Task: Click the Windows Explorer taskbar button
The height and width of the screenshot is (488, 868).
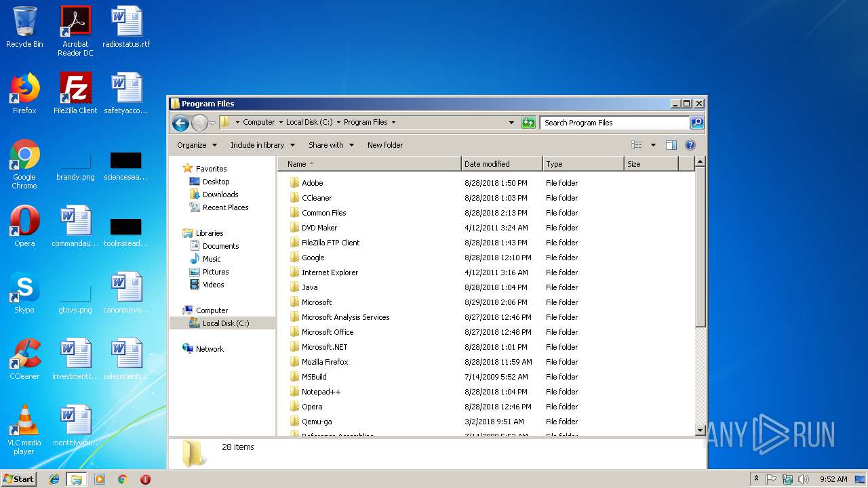Action: (x=77, y=479)
